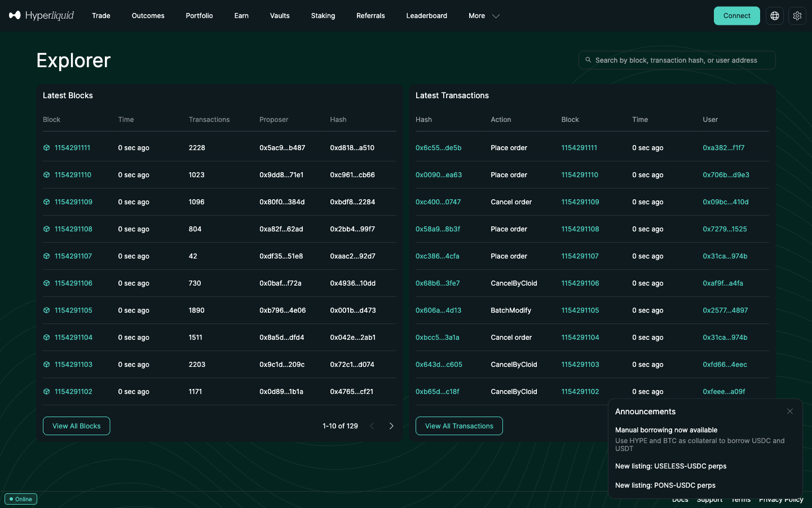This screenshot has width=812, height=508.
Task: Open the Leaderboard
Action: click(x=426, y=16)
